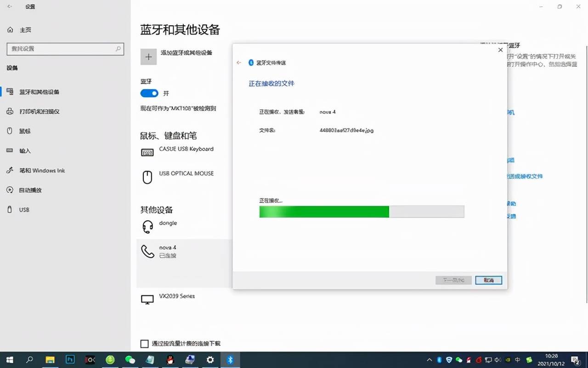The height and width of the screenshot is (368, 588).
Task: Open the 发送或接收文件 link
Action: tap(525, 175)
